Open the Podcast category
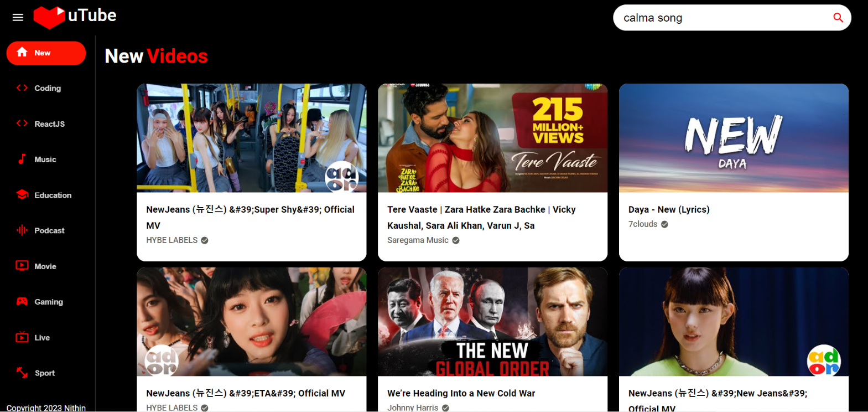Screen dimensions: 868x412 46,230
